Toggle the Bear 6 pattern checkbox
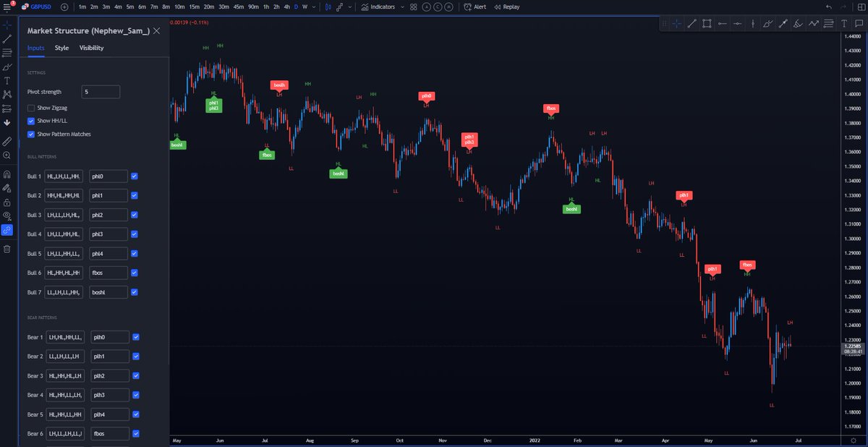 pos(135,433)
